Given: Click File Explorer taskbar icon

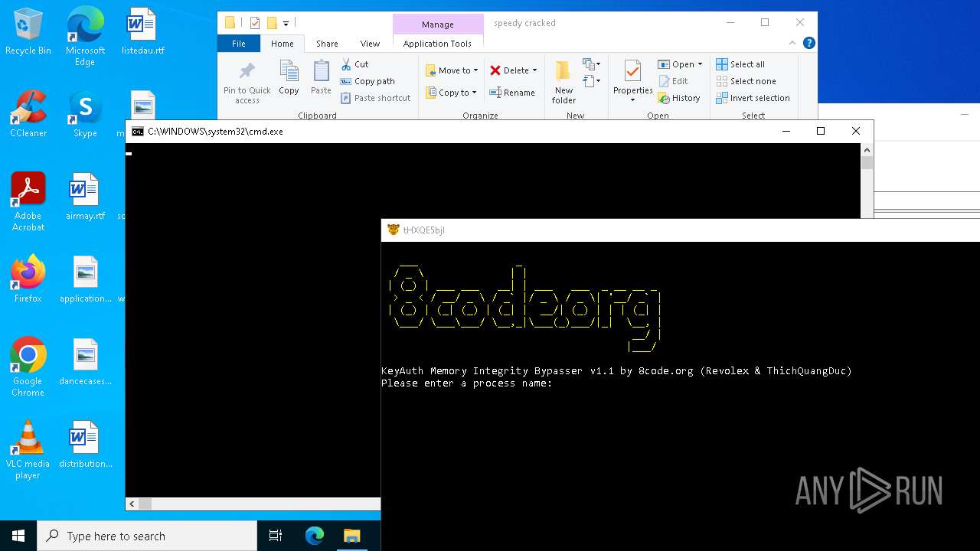Looking at the screenshot, I should pyautogui.click(x=351, y=536).
